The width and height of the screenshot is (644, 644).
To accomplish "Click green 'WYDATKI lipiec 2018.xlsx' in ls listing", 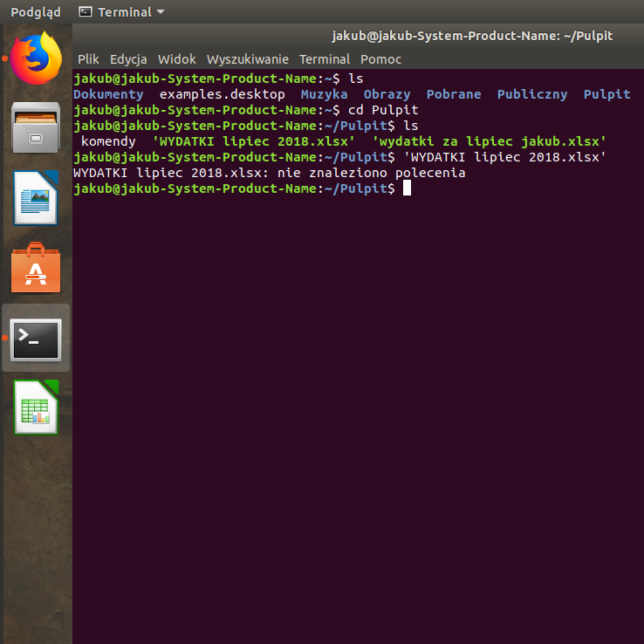I will click(253, 141).
